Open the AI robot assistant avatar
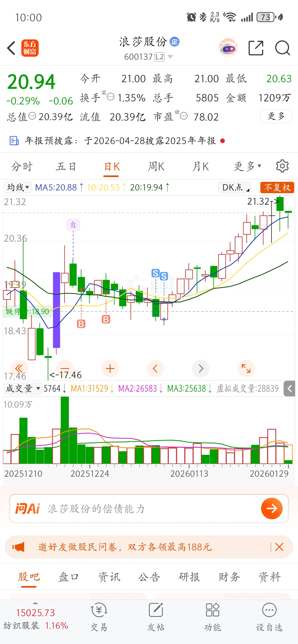Viewport: 298px width, 644px height. tap(228, 48)
